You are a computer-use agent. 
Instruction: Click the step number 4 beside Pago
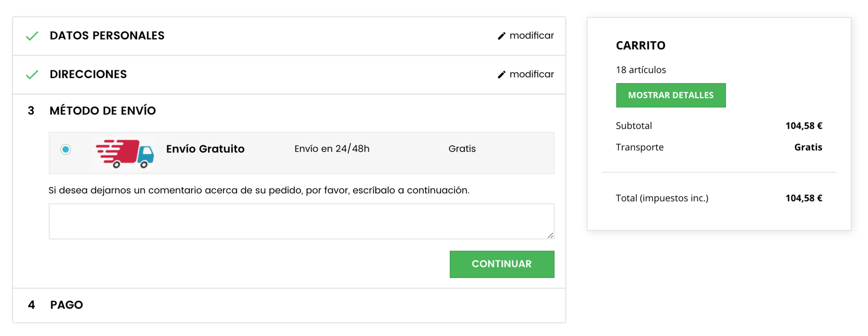tap(31, 305)
